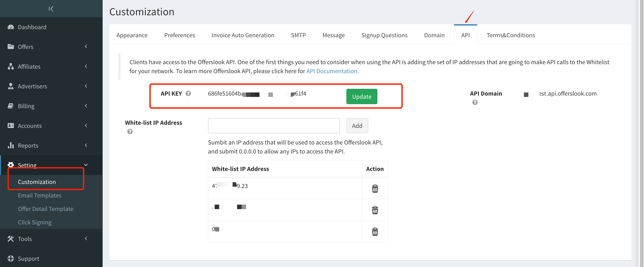This screenshot has height=267, width=644.
Task: Click the White-list IP Address help icon
Action: (x=130, y=131)
